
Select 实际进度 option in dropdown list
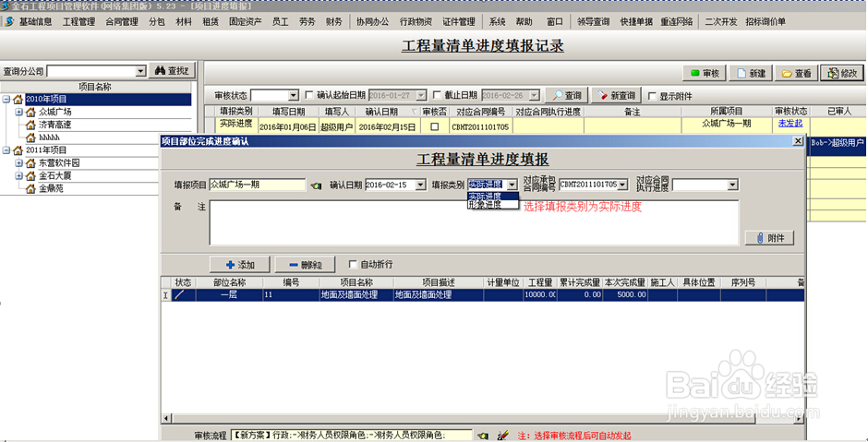point(493,197)
